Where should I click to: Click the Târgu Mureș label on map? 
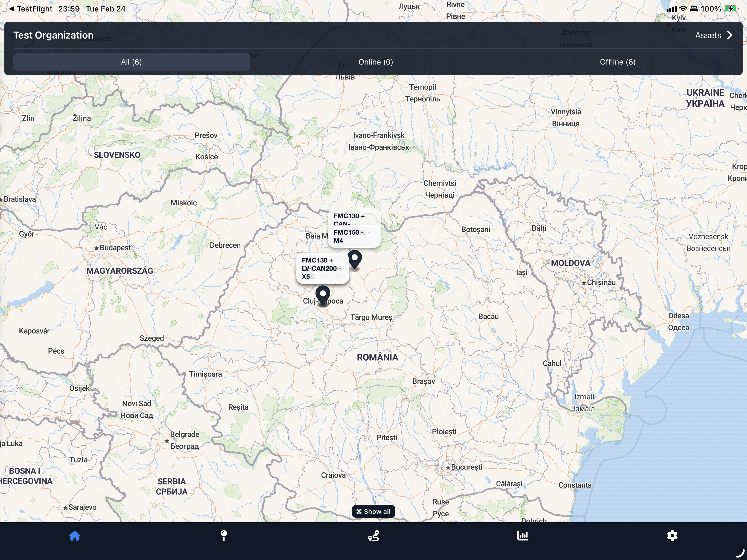[x=372, y=317]
